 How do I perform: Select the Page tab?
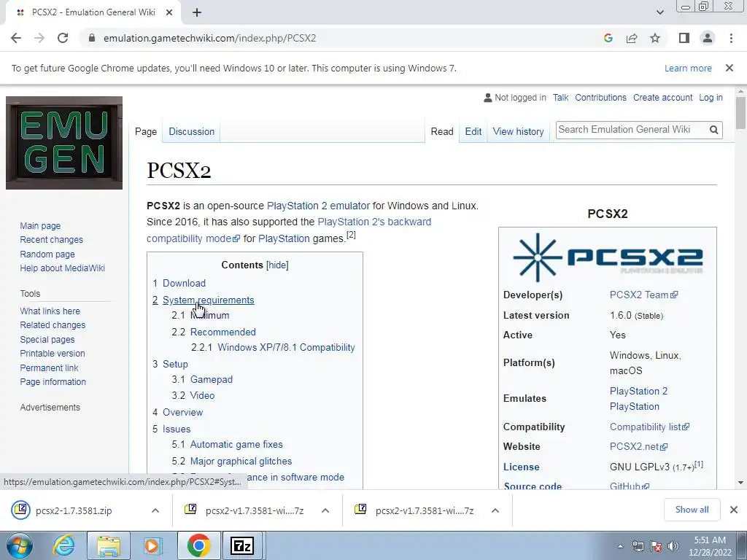[x=146, y=131]
